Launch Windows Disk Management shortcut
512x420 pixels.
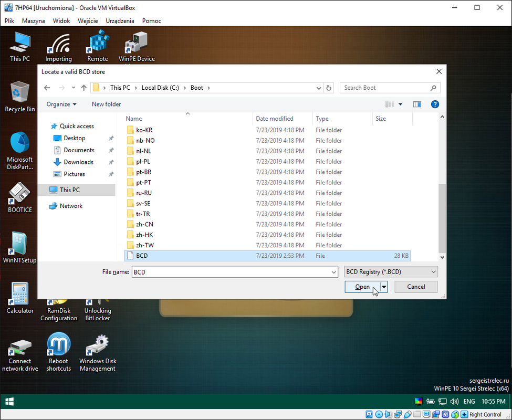pyautogui.click(x=98, y=353)
